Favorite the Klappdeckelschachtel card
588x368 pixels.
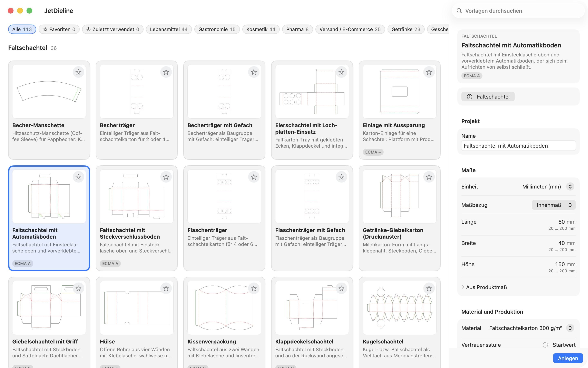341,288
